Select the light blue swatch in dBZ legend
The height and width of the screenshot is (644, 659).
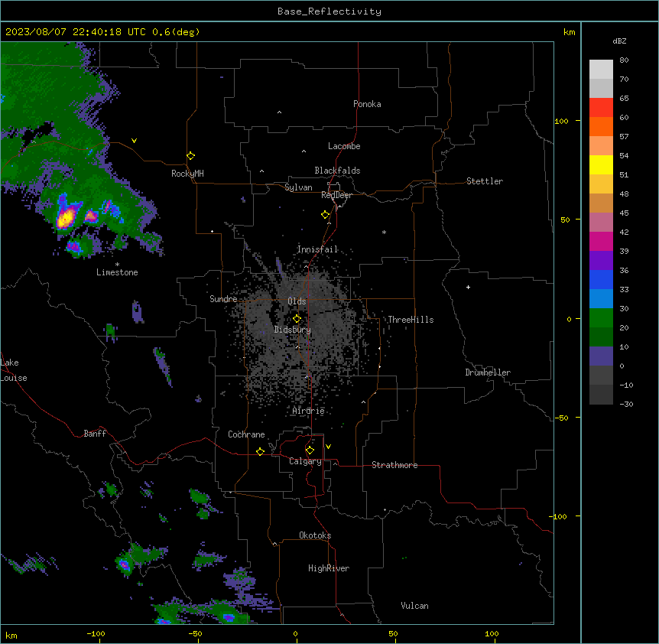point(601,299)
